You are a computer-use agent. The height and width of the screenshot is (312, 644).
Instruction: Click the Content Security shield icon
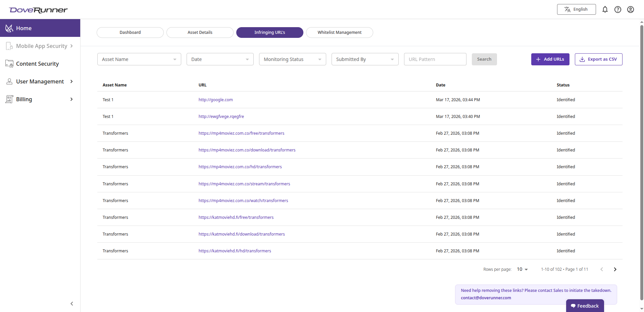pos(9,64)
